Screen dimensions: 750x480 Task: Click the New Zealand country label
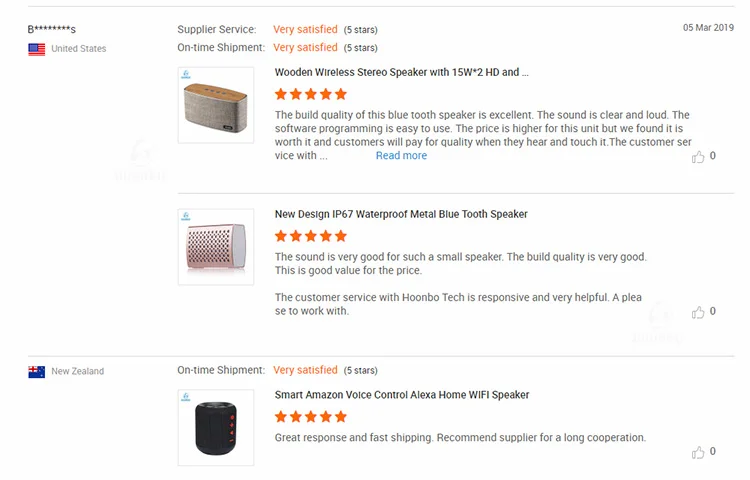click(x=78, y=372)
